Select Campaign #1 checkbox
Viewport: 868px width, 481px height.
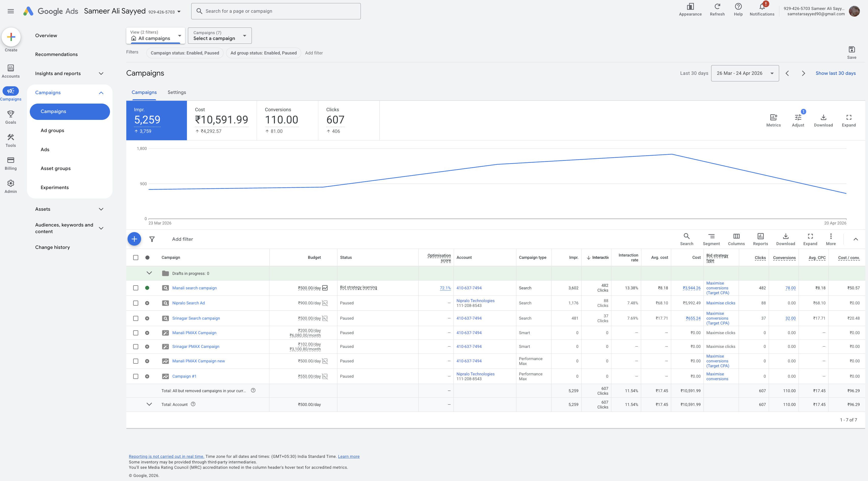point(135,376)
